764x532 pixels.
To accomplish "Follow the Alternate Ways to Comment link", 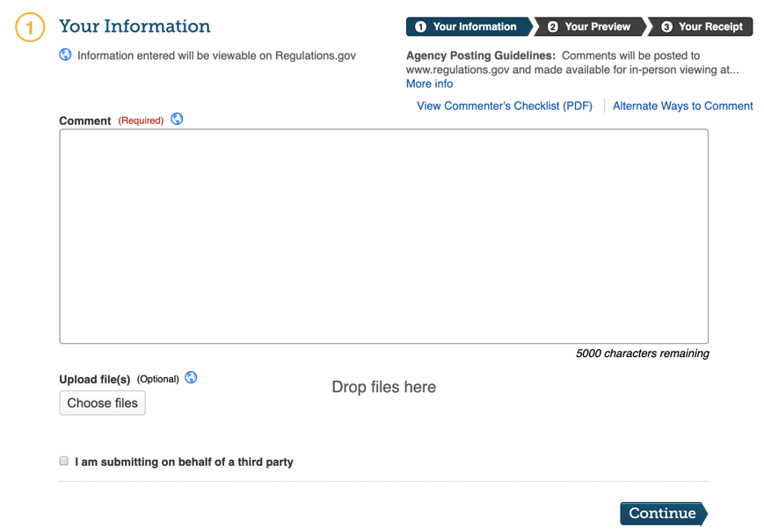I will (x=682, y=106).
